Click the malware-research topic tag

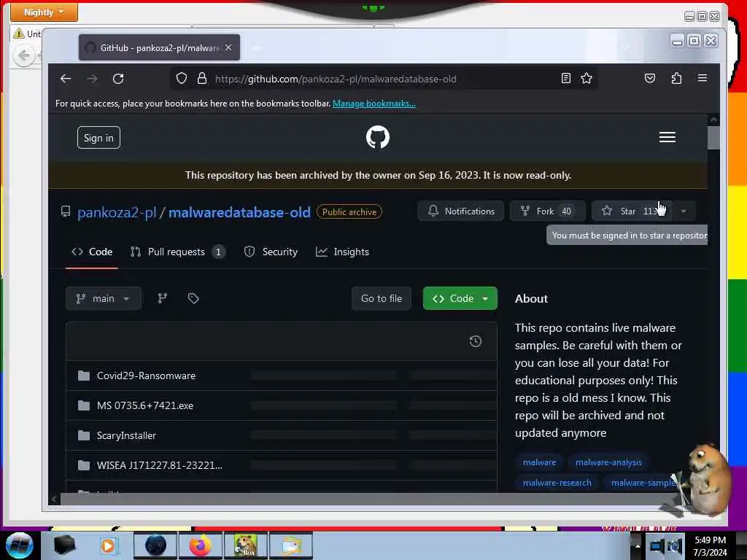click(x=557, y=483)
